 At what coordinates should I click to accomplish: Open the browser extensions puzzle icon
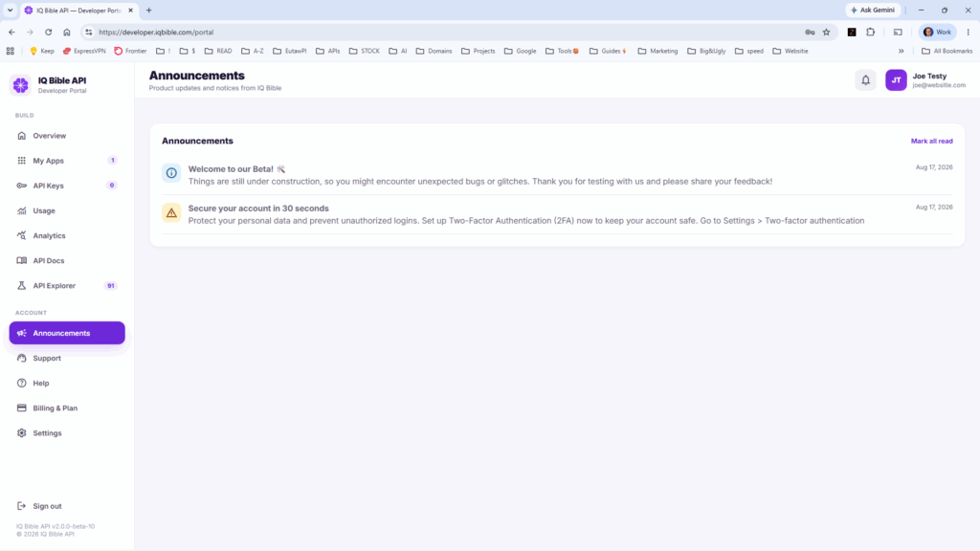pos(871,32)
